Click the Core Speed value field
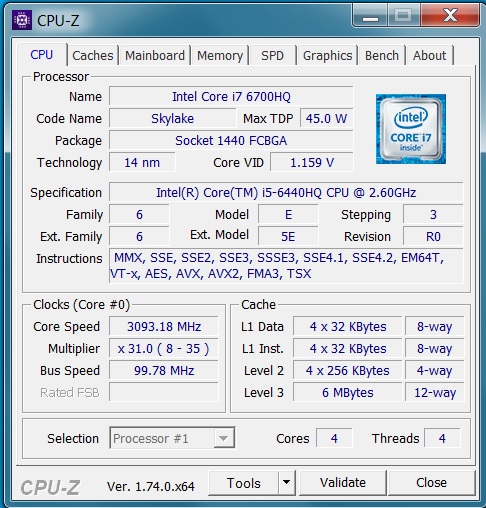 pos(164,326)
